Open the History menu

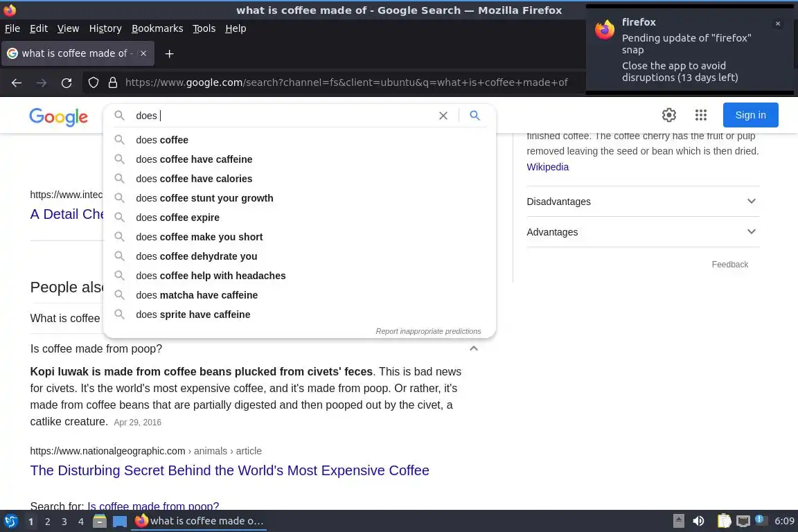click(x=105, y=28)
